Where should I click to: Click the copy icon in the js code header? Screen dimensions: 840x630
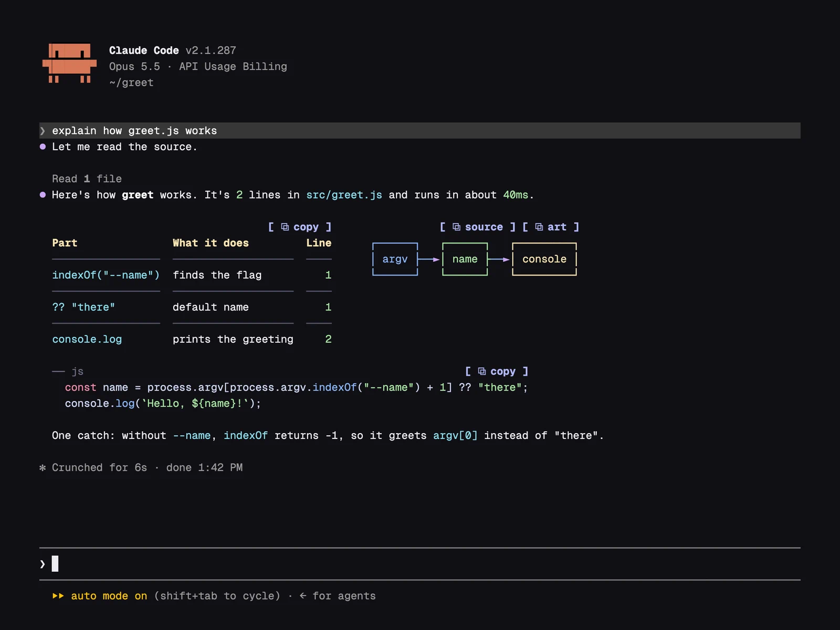tap(481, 371)
